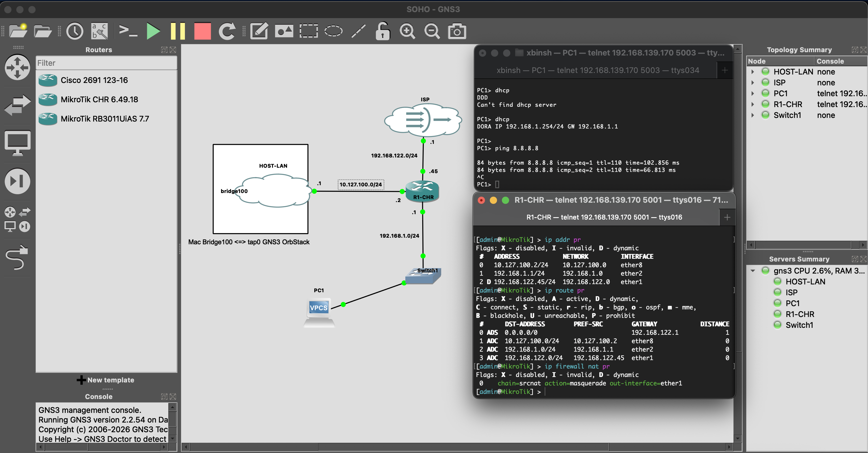Click the red stop all nodes button

point(202,31)
